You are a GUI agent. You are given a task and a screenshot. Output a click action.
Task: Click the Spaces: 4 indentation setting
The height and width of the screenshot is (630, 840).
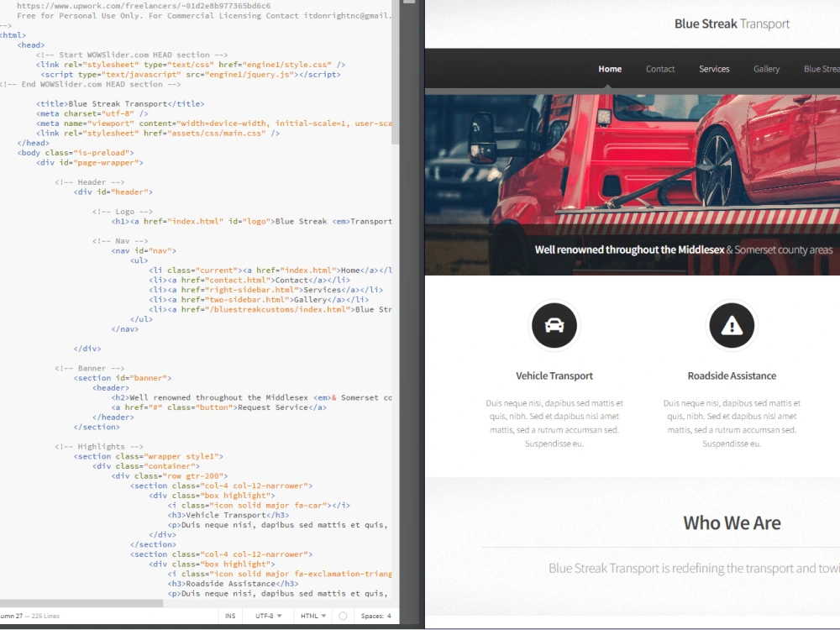[x=376, y=616]
